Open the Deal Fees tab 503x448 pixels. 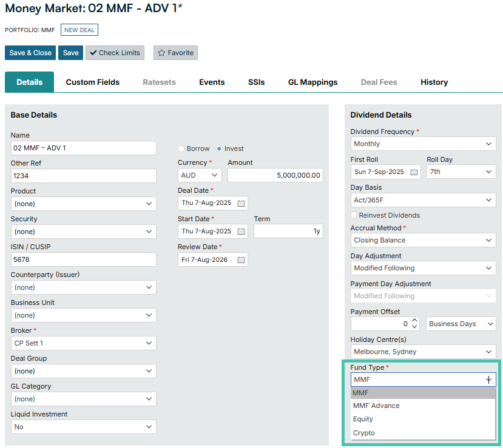(379, 82)
